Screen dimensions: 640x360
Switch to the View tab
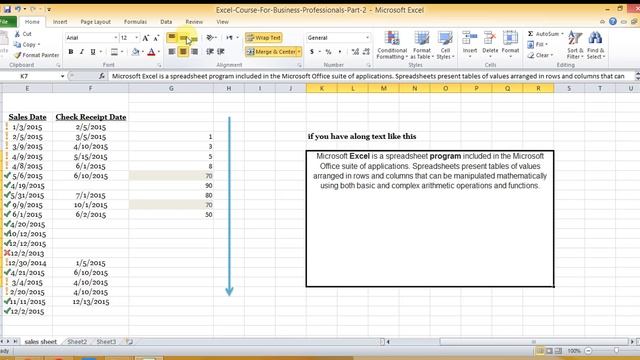point(222,22)
